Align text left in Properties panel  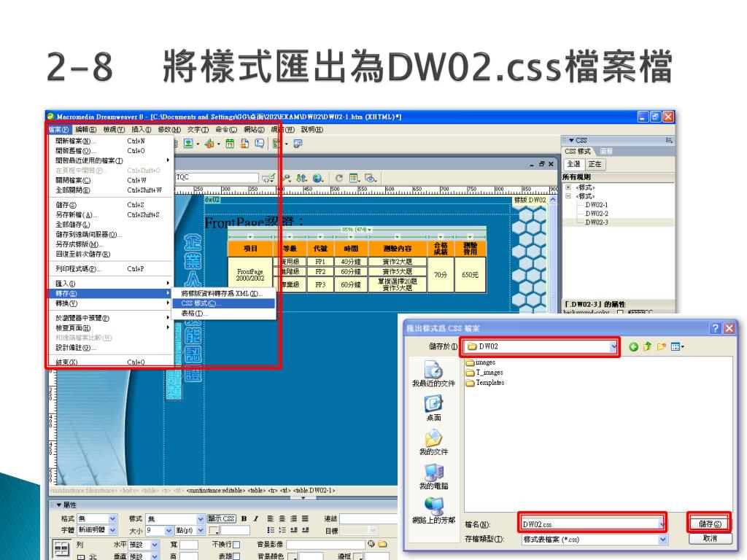[270, 518]
